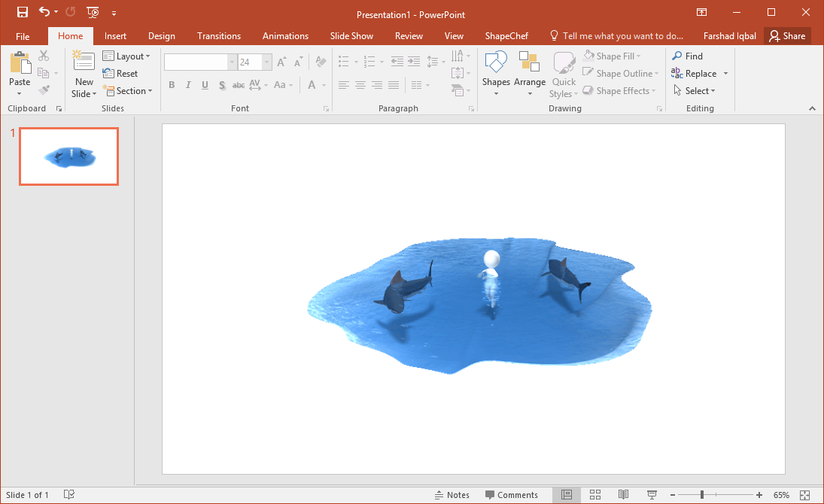Toggle the Notes pane

pos(452,495)
